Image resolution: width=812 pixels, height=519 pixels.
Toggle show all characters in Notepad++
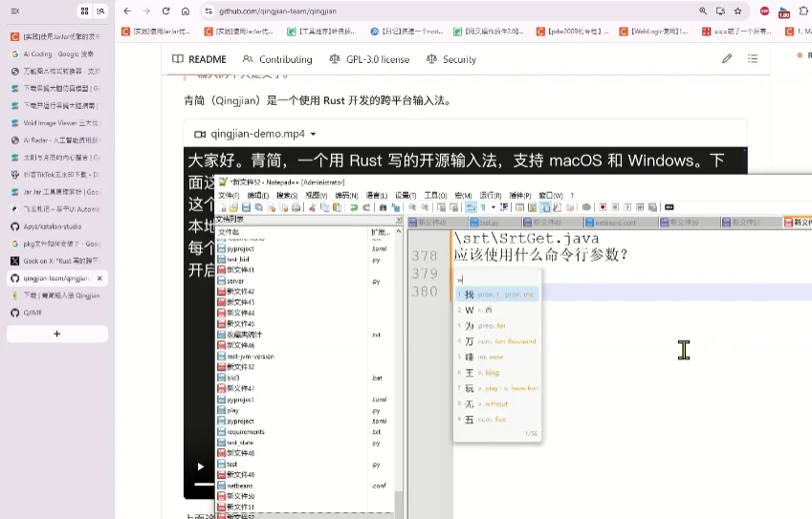click(483, 207)
